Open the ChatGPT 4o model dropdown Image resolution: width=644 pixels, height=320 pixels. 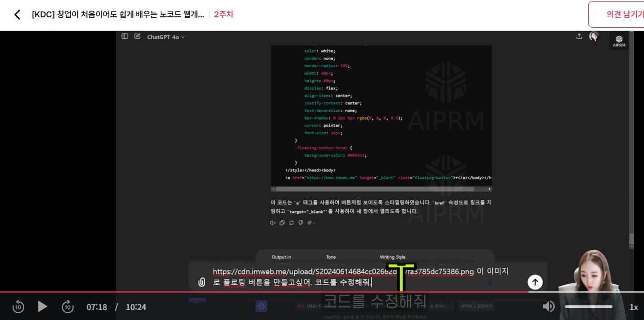pyautogui.click(x=165, y=37)
